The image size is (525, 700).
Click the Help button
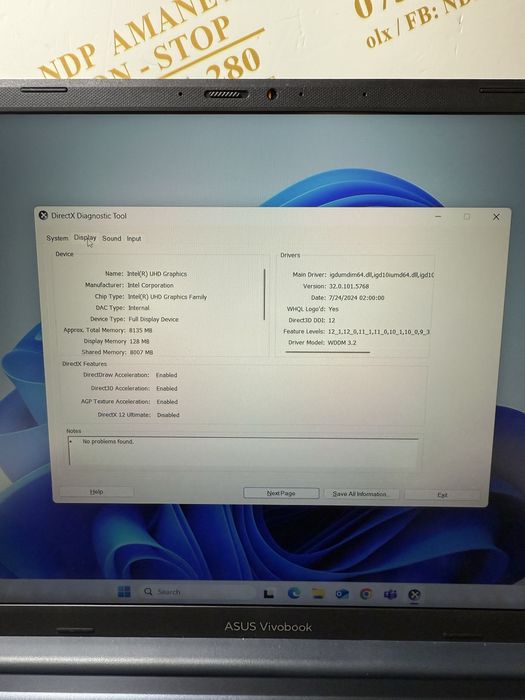pyautogui.click(x=96, y=492)
